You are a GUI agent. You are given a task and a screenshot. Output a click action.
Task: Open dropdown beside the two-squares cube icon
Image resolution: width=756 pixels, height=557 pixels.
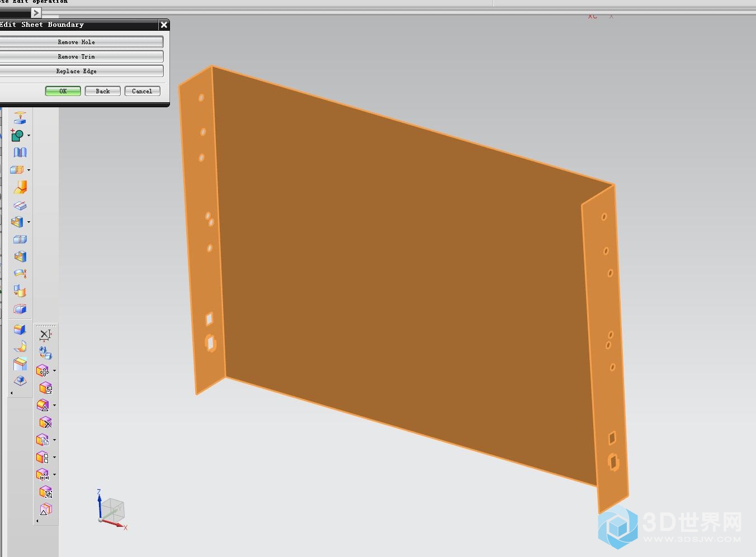[54, 457]
